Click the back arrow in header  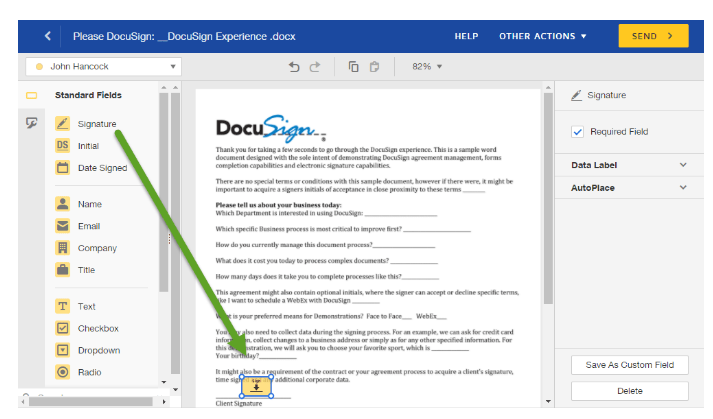(x=48, y=36)
